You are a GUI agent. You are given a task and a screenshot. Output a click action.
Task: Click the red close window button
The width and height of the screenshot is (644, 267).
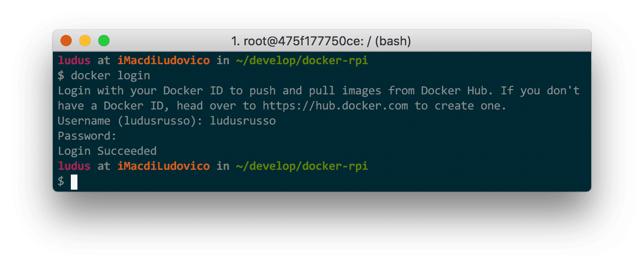(66, 41)
